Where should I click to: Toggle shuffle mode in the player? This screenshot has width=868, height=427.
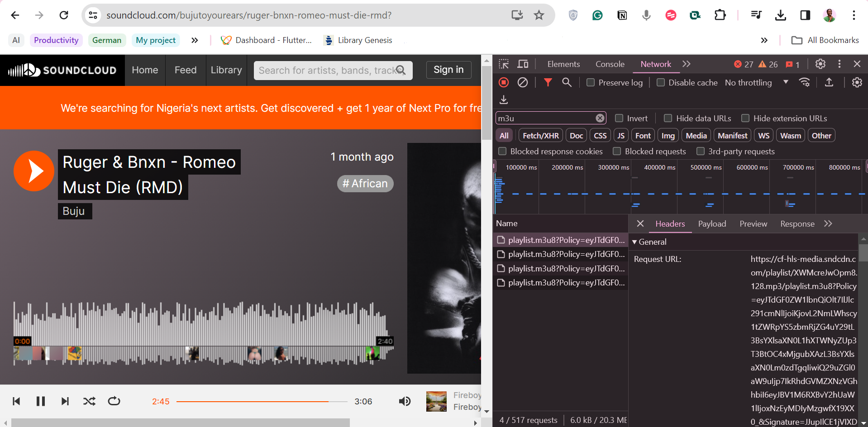tap(89, 401)
